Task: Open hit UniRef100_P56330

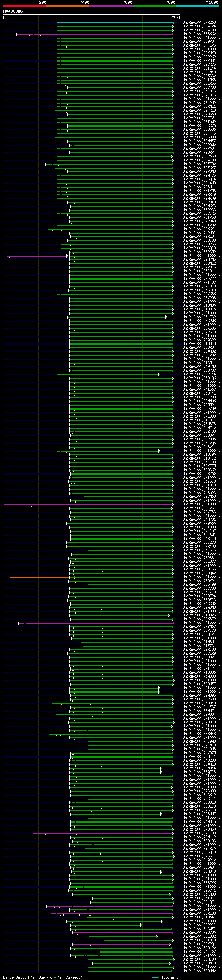Action: pyautogui.click(x=199, y=76)
